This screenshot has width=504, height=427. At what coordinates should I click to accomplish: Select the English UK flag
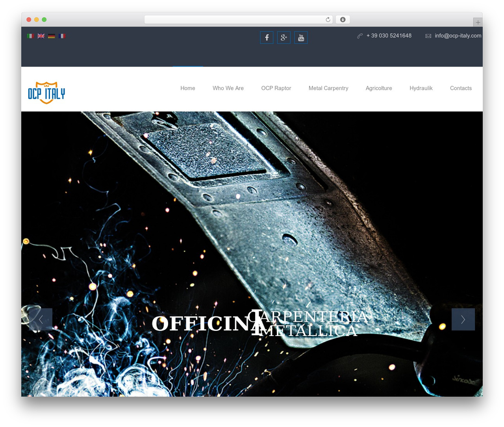click(41, 36)
